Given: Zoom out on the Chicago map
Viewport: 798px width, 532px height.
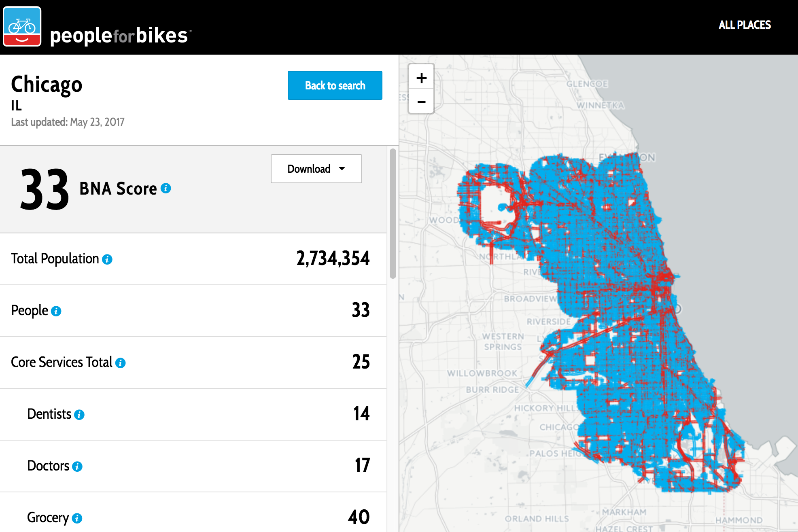Looking at the screenshot, I should point(421,102).
